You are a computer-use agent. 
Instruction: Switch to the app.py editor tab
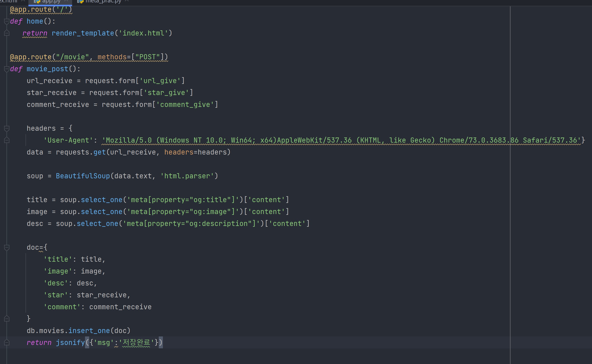coord(51,1)
